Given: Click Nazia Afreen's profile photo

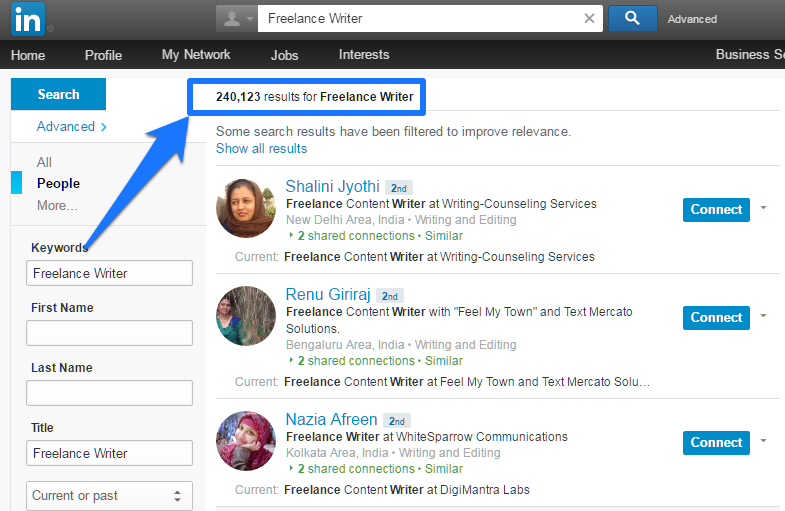Looking at the screenshot, I should coord(246,441).
